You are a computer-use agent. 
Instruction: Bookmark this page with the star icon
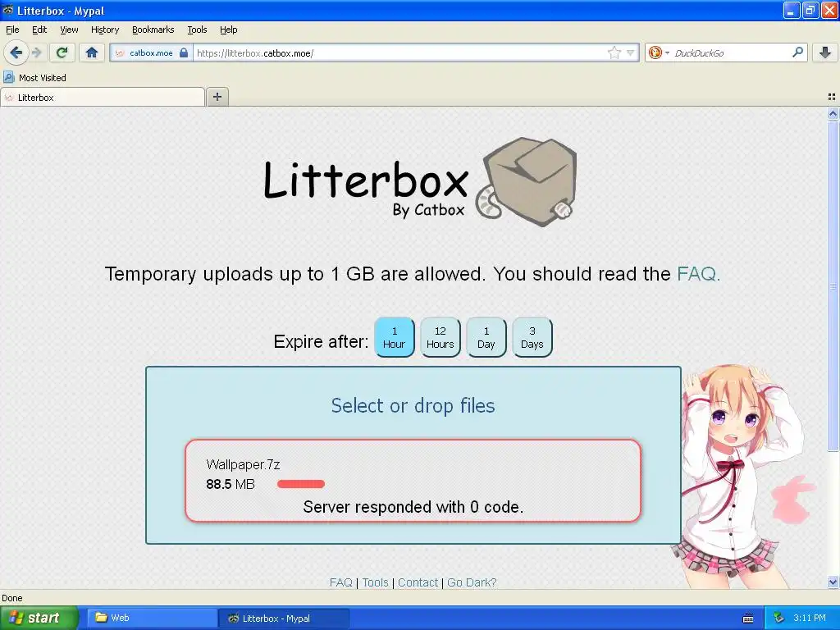(614, 52)
